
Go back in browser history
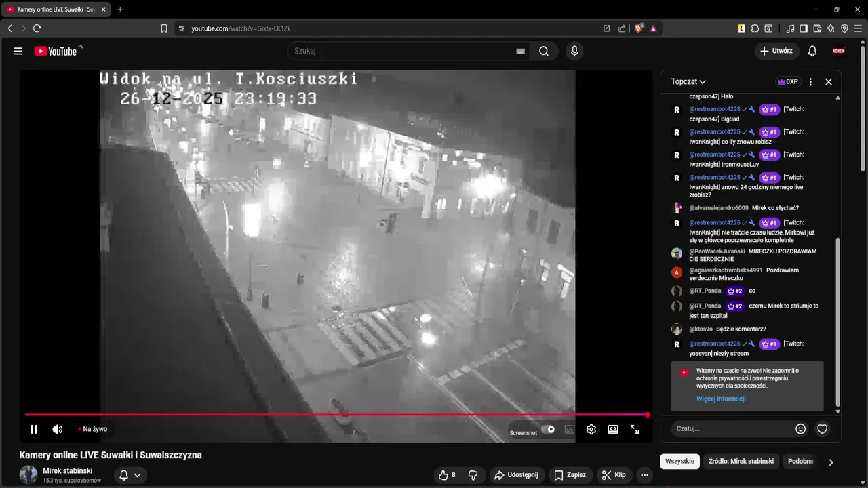tap(9, 28)
